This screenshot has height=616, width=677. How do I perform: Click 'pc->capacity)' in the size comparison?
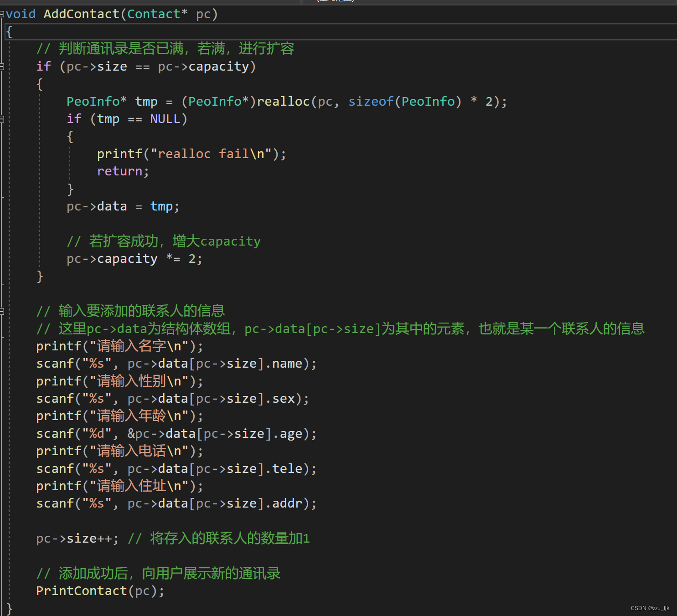tap(207, 67)
